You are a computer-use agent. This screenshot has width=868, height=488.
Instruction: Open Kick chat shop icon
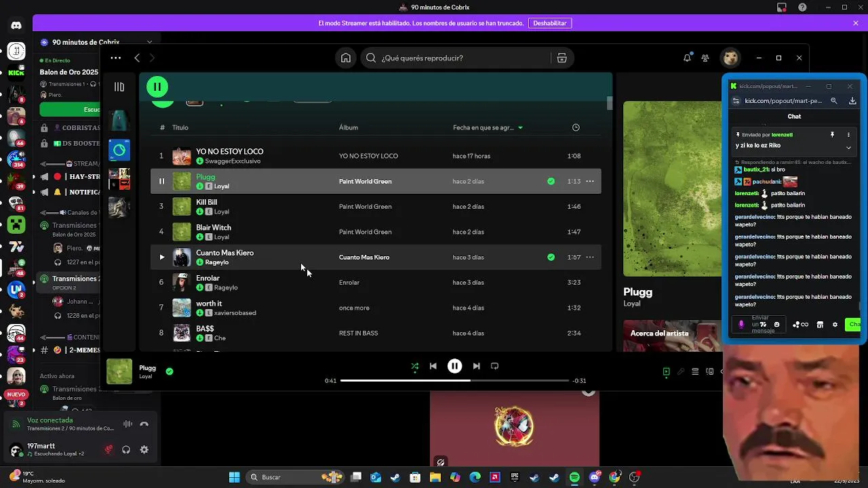click(x=820, y=325)
